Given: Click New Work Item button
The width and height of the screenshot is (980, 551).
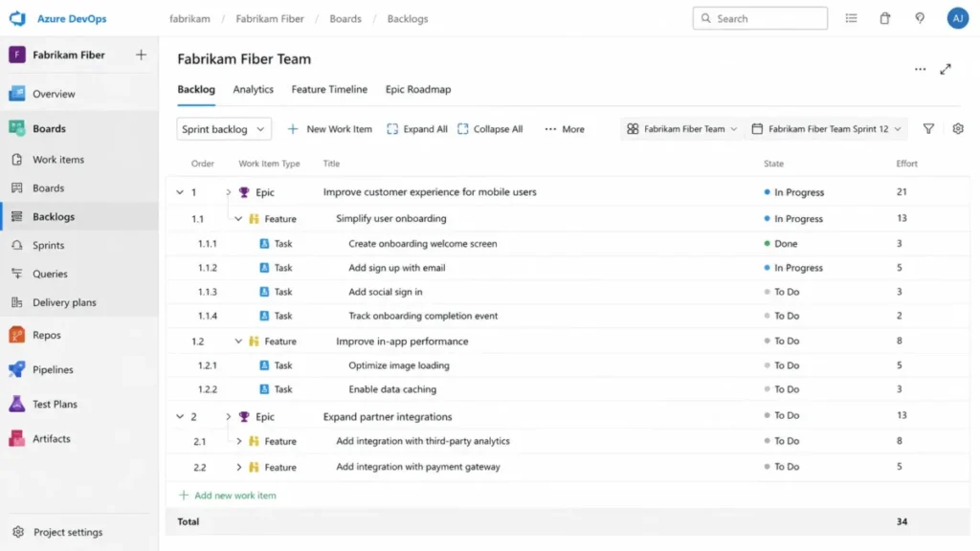Looking at the screenshot, I should pos(329,129).
